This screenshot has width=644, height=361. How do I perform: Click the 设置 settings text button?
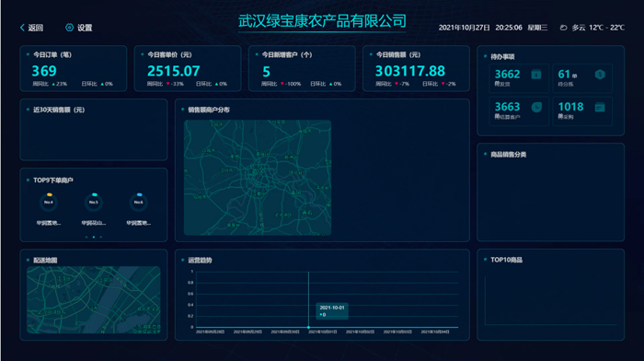tap(85, 28)
